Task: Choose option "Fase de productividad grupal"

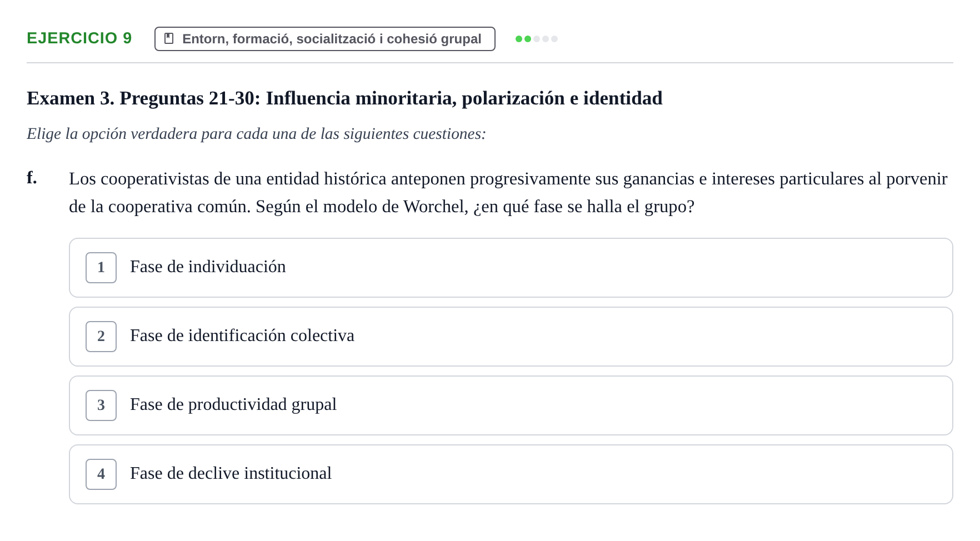Action: [511, 405]
